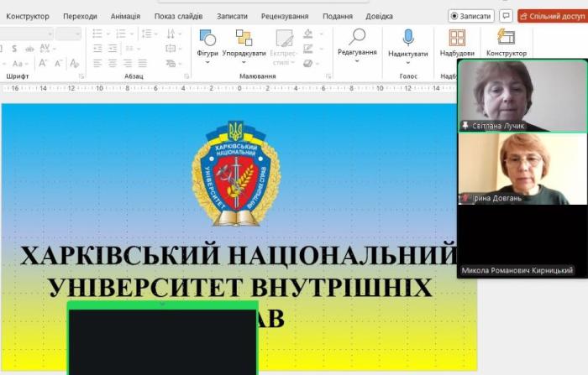Screen dimensions: 588x375
Task: Click Спільний доступ share button
Action: [553, 16]
